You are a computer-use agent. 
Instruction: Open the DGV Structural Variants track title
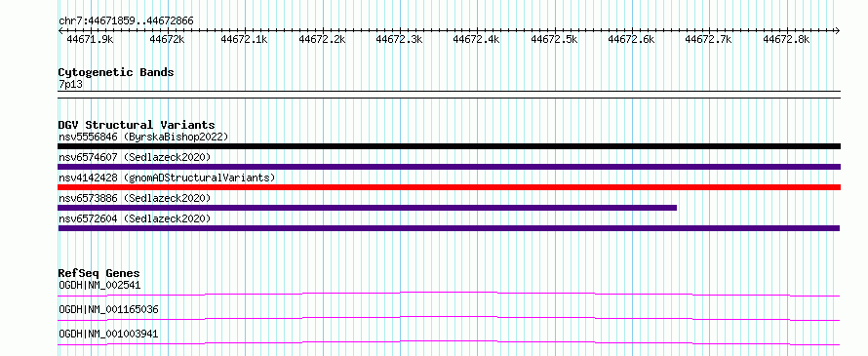(137, 125)
